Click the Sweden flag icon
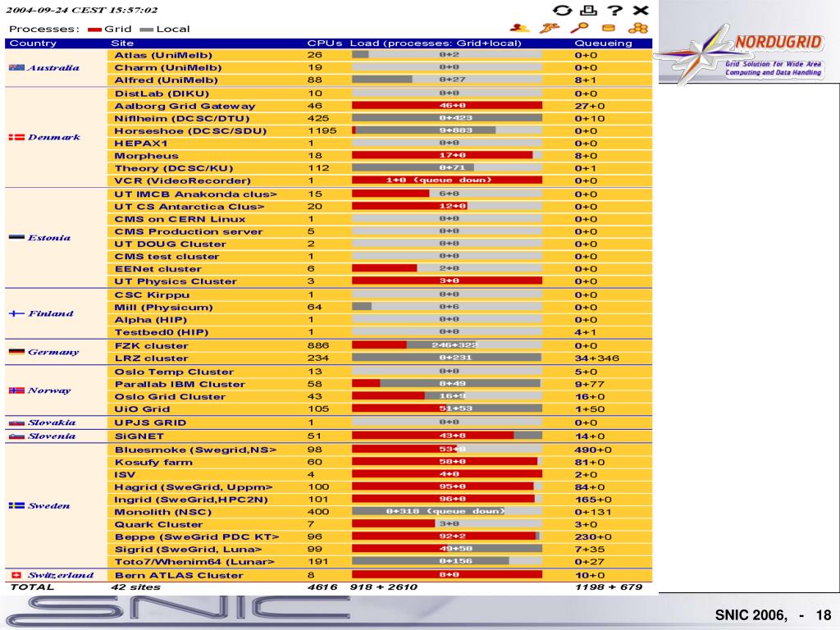This screenshot has width=840, height=630. click(x=16, y=505)
